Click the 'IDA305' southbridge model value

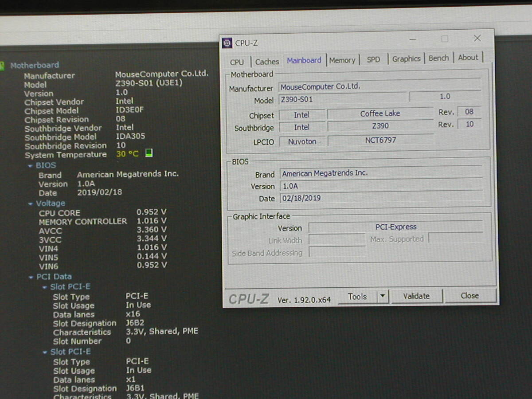(x=130, y=137)
